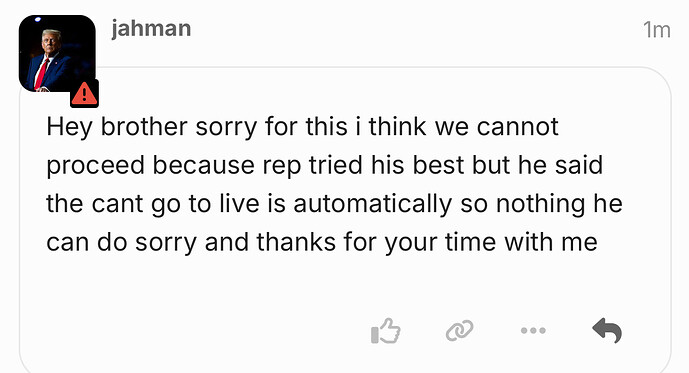Open jahman's profile avatar picture
689x373 pixels.
tap(57, 54)
